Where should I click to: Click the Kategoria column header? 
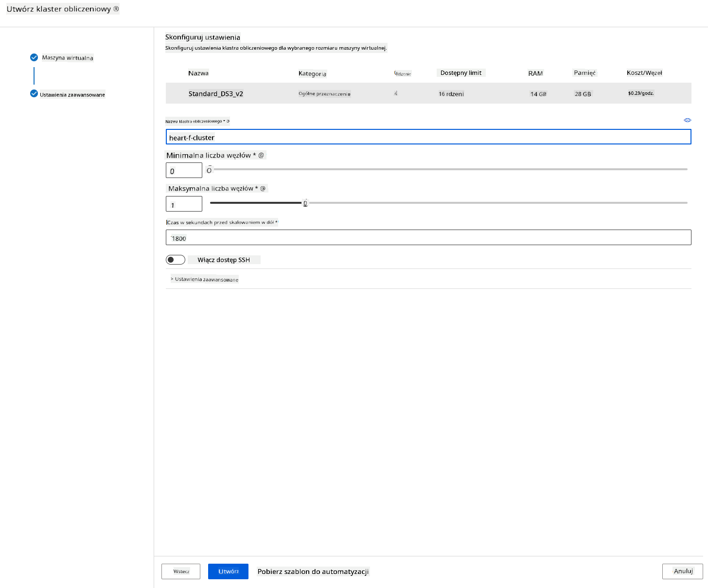tap(312, 73)
